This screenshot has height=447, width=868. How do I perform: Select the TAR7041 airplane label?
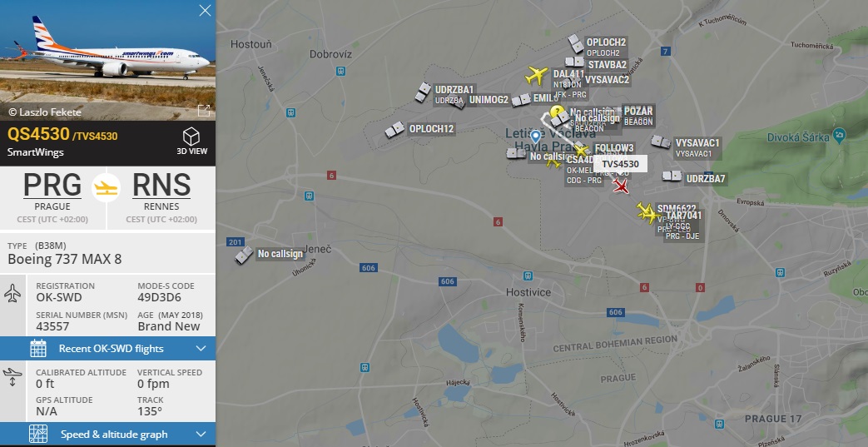point(683,215)
